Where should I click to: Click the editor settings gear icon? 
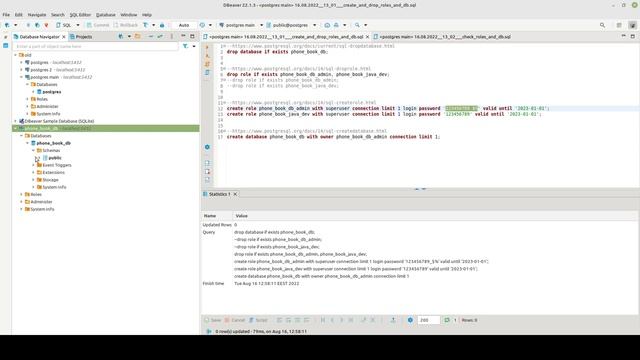pos(207,147)
